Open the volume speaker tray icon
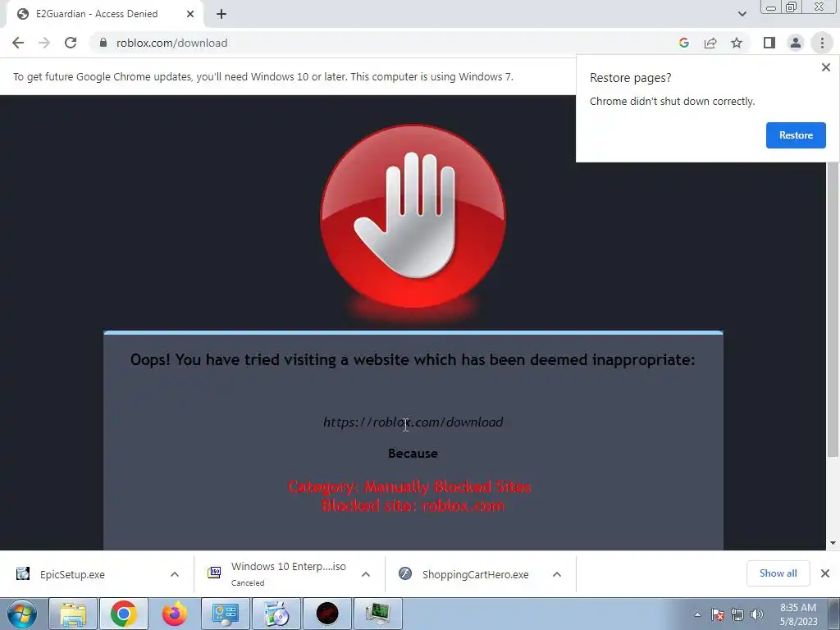Image resolution: width=840 pixels, height=630 pixels. coord(757,614)
